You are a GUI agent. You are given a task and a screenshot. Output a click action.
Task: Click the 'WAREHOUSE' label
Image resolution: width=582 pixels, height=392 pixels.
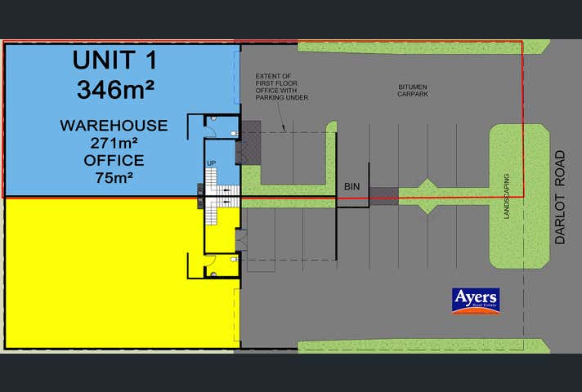114,125
